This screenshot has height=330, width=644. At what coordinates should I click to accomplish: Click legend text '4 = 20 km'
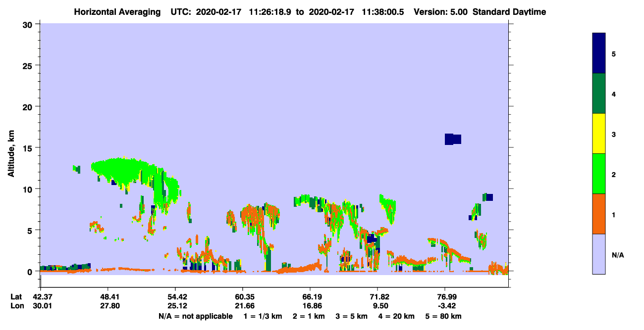click(397, 316)
